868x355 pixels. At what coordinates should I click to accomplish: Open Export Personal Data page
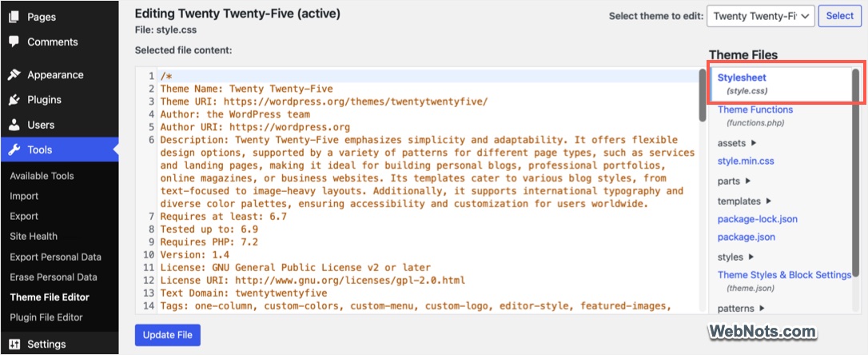[55, 257]
